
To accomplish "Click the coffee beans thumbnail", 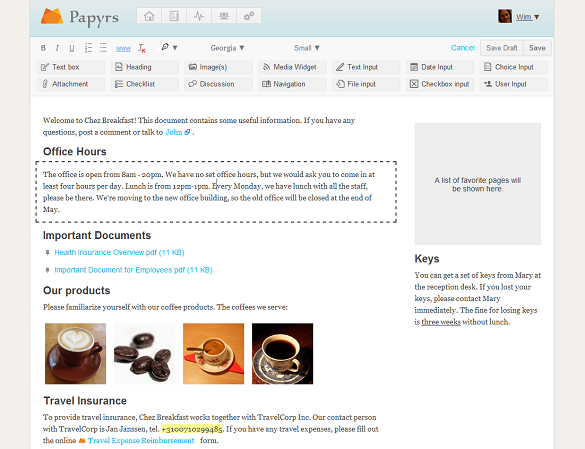I will point(144,353).
